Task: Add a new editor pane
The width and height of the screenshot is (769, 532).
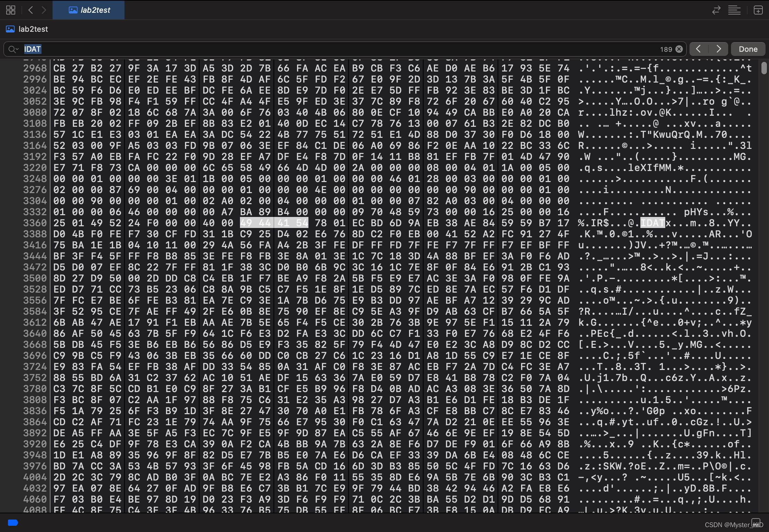Action: pos(758,10)
